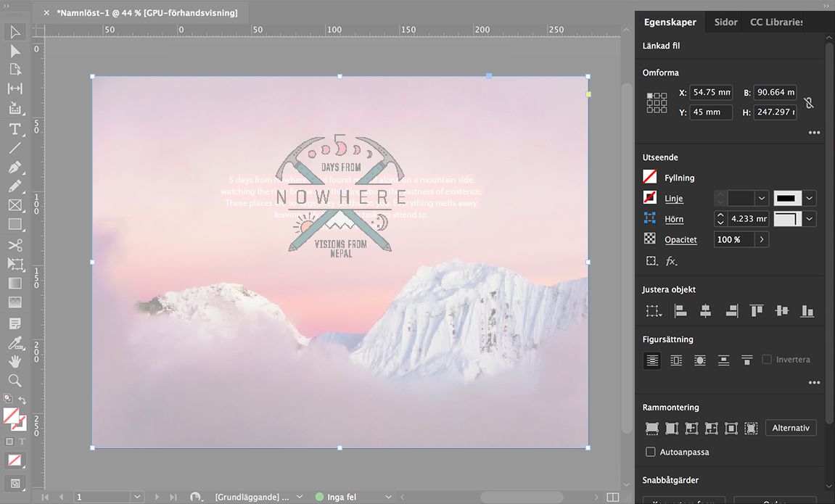Click the X position input field
Image resolution: width=835 pixels, height=504 pixels.
tap(711, 92)
